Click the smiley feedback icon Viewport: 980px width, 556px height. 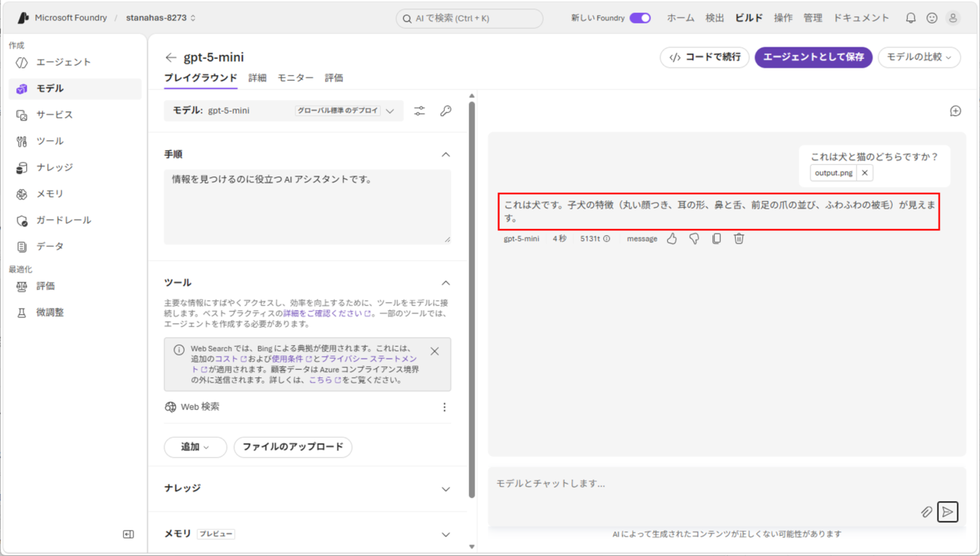(x=932, y=18)
